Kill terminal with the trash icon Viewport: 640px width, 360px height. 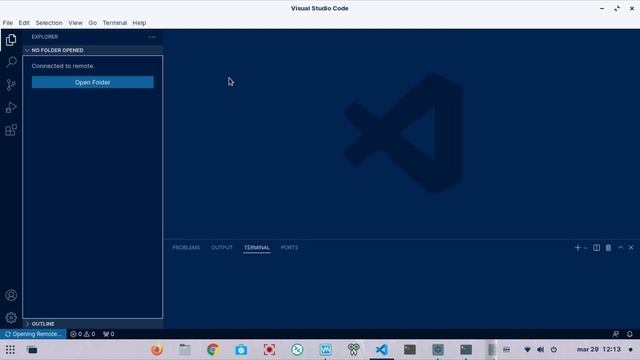click(x=609, y=248)
